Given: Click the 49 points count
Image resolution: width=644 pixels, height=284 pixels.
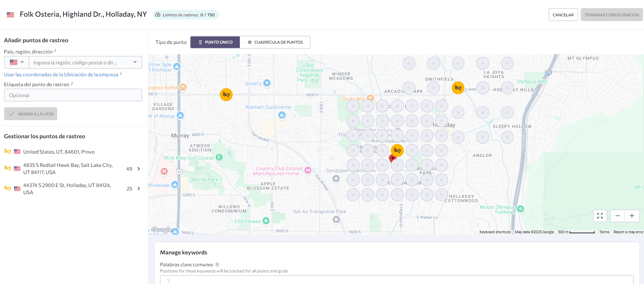Looking at the screenshot, I should (129, 169).
